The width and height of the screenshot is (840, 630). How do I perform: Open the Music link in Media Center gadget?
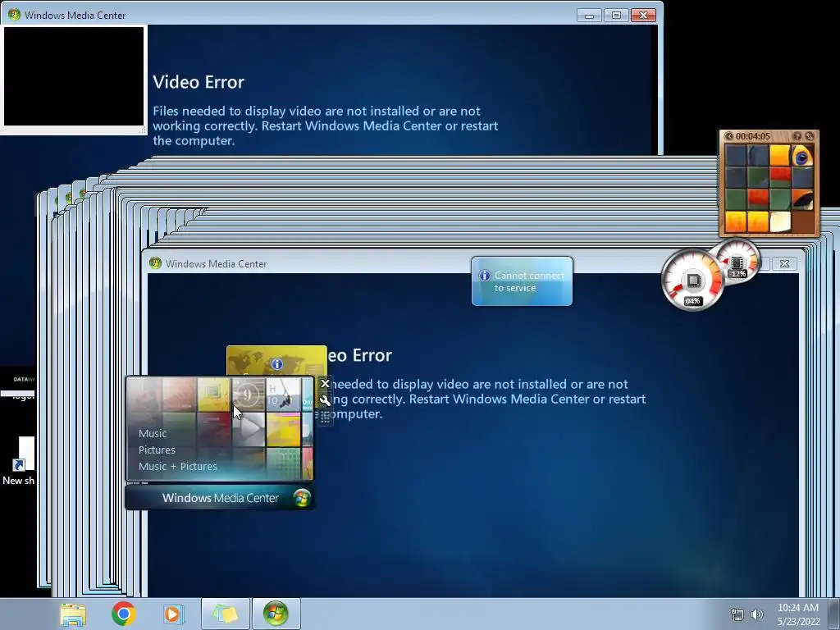[x=153, y=433]
